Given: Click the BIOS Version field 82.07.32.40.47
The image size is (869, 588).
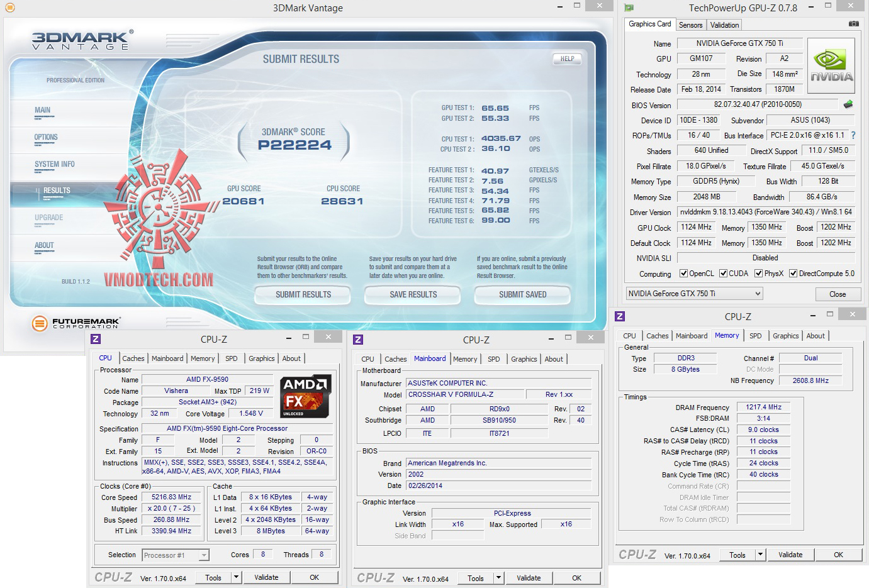Looking at the screenshot, I should coord(758,104).
